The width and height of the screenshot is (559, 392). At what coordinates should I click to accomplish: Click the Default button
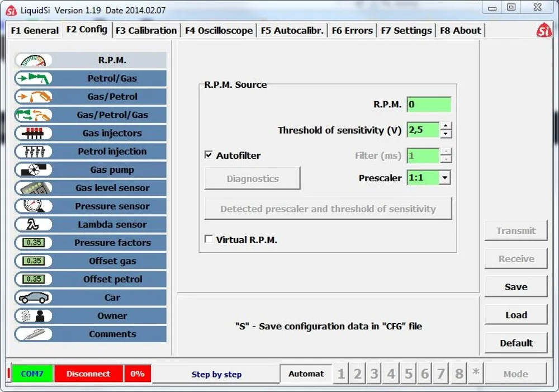tap(515, 343)
